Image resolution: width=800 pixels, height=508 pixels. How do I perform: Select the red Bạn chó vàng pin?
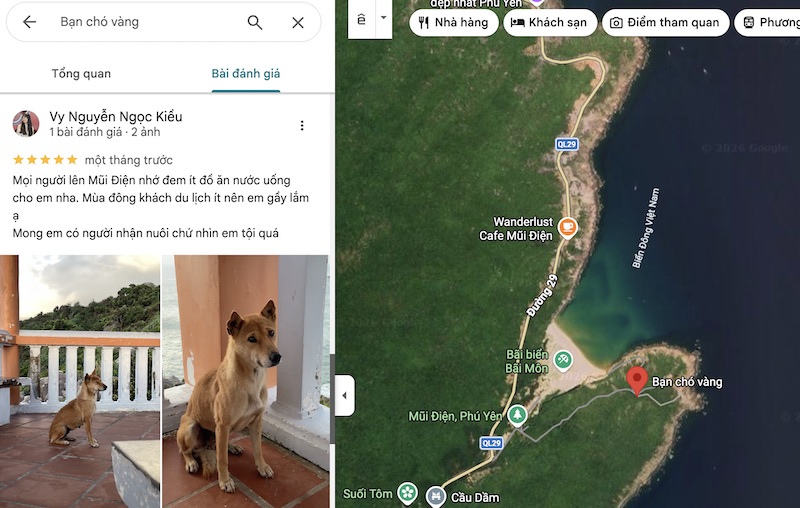click(637, 380)
